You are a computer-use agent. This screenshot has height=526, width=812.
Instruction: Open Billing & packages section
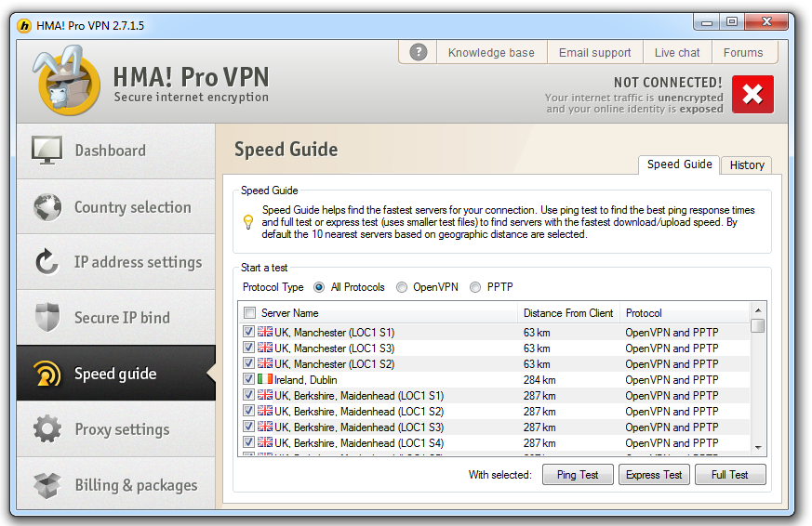tap(116, 484)
